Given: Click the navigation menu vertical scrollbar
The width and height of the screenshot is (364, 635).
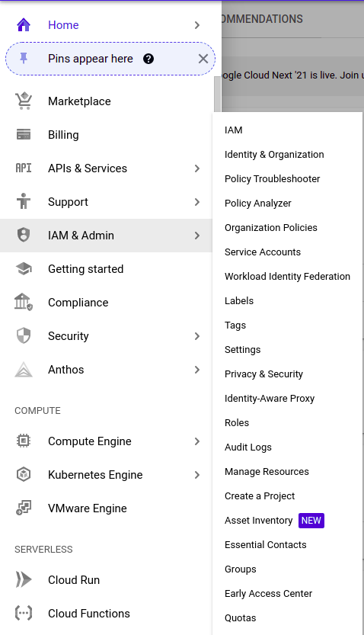Looking at the screenshot, I should click(x=217, y=93).
